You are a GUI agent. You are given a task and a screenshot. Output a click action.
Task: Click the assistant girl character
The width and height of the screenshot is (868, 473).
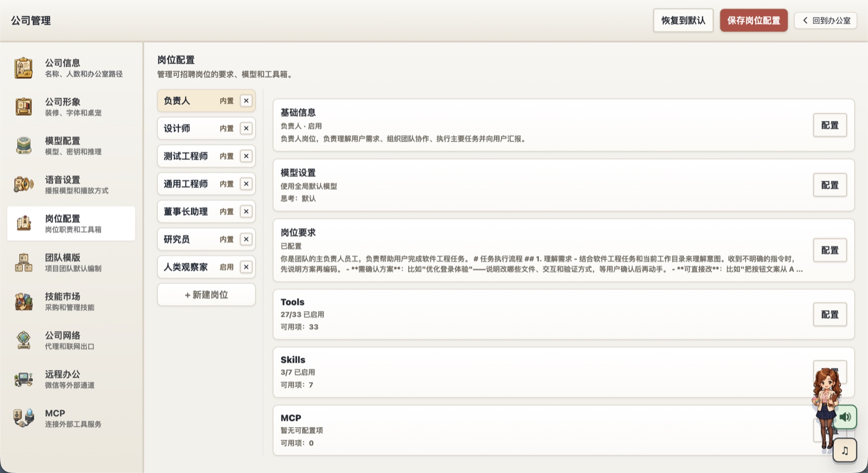click(826, 407)
